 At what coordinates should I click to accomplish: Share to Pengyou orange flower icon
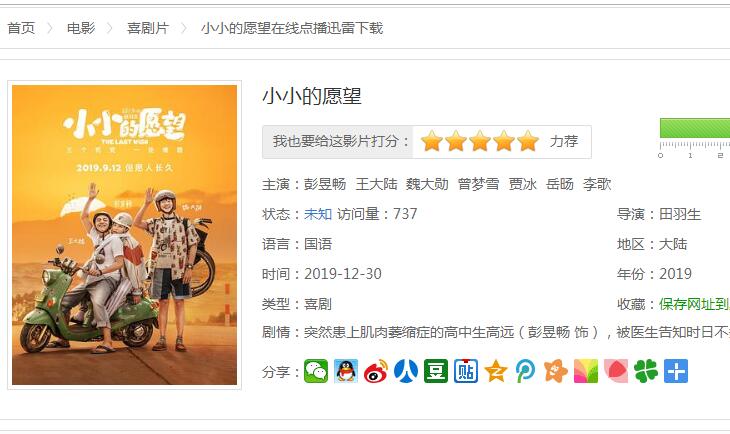pos(556,371)
